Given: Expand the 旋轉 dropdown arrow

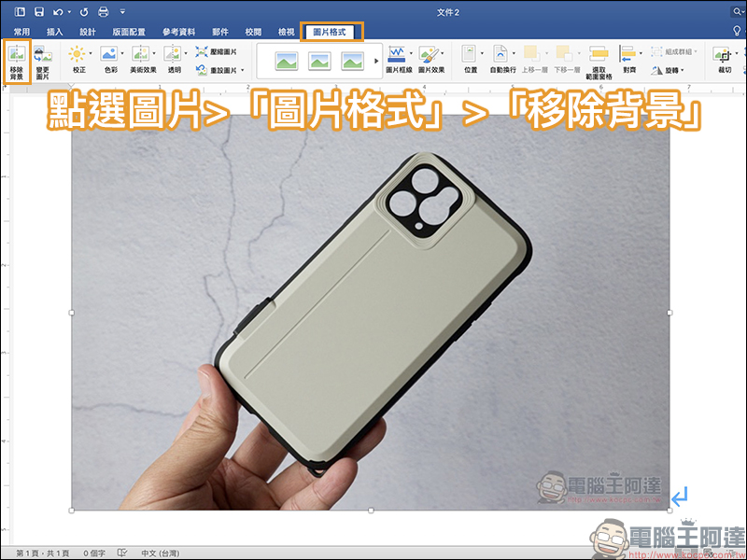Looking at the screenshot, I should [683, 71].
